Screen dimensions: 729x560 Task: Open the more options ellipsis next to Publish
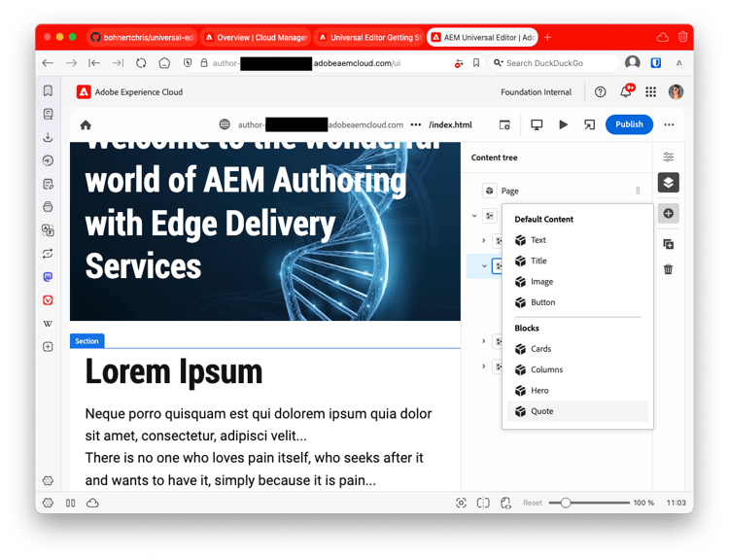(x=669, y=124)
